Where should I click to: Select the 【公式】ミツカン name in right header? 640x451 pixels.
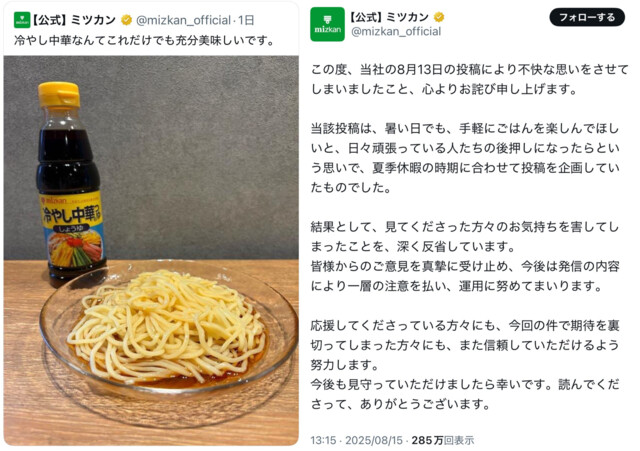tap(390, 17)
